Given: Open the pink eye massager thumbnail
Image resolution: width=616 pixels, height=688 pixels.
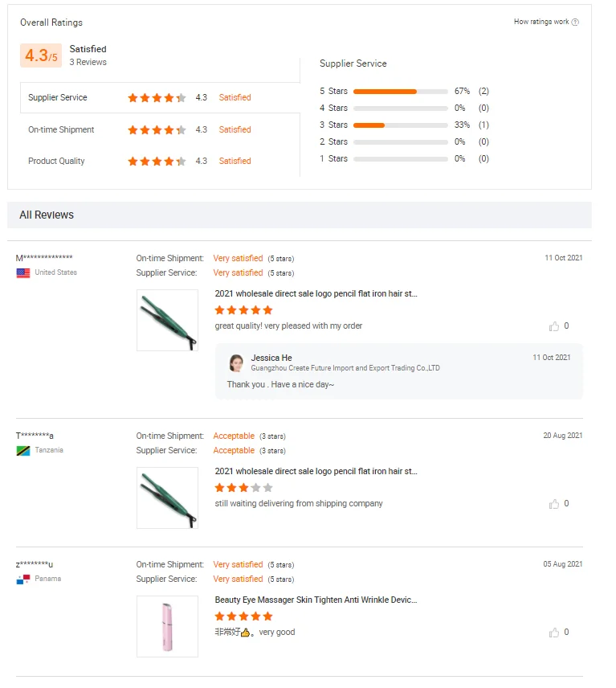Looking at the screenshot, I should [167, 626].
